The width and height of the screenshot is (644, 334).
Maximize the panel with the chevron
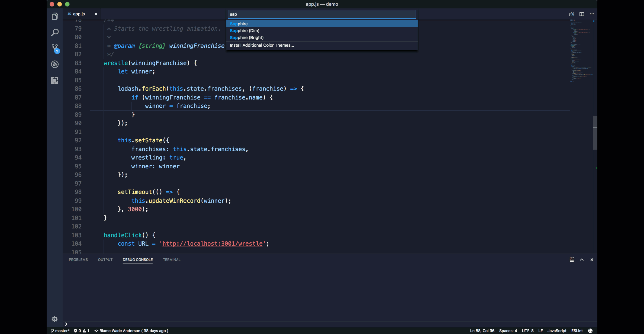pos(582,259)
